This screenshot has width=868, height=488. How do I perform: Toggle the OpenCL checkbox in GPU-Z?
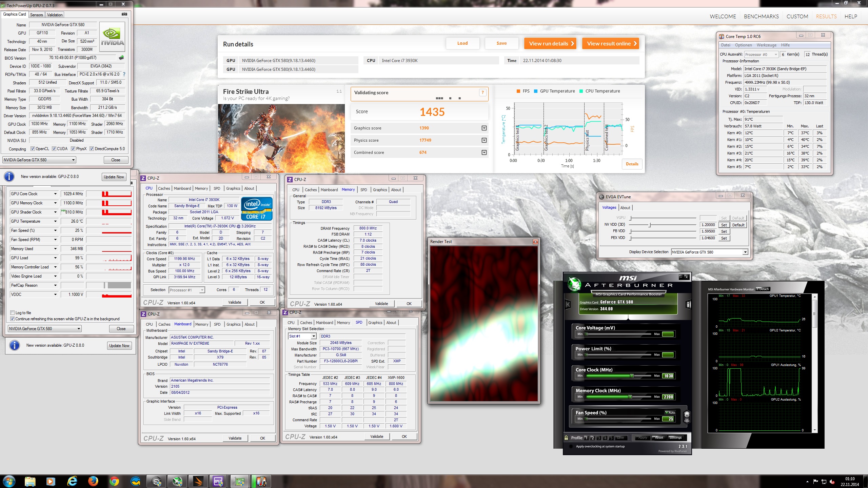(x=33, y=149)
